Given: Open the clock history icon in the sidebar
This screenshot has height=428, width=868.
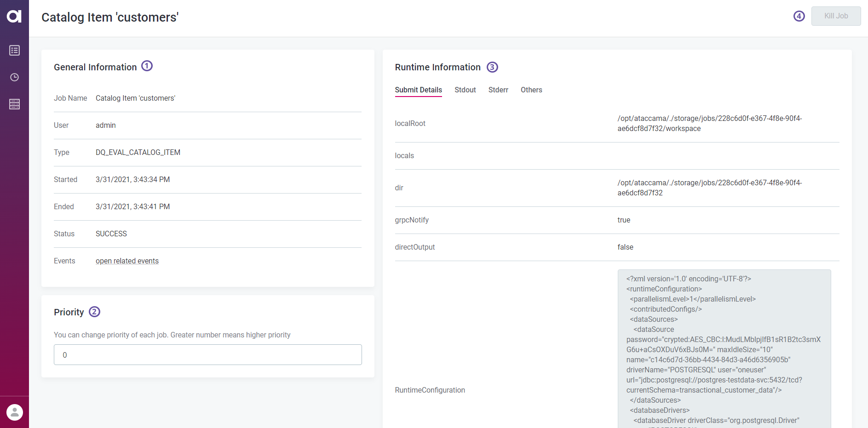Looking at the screenshot, I should click(14, 77).
